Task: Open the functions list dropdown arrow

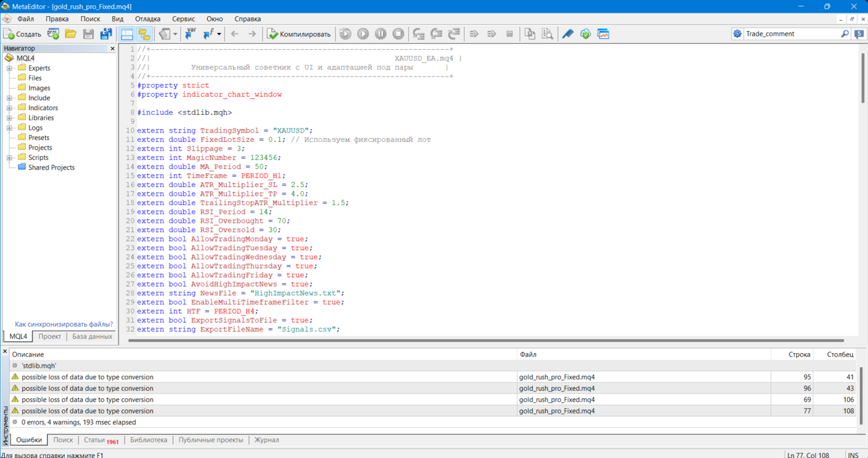Action: coord(219,34)
